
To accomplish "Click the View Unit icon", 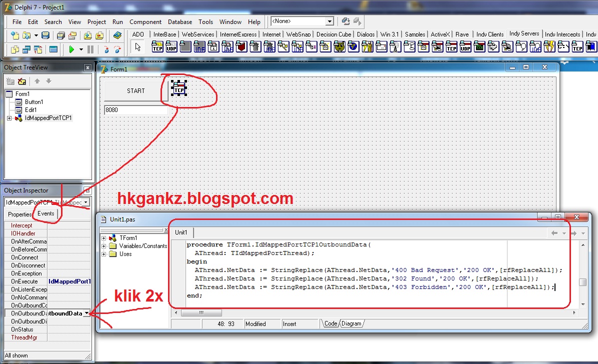I will (15, 49).
